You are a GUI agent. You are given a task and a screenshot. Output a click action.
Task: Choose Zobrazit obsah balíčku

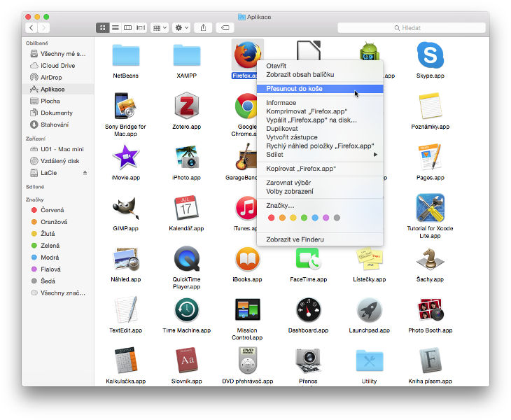click(x=300, y=75)
